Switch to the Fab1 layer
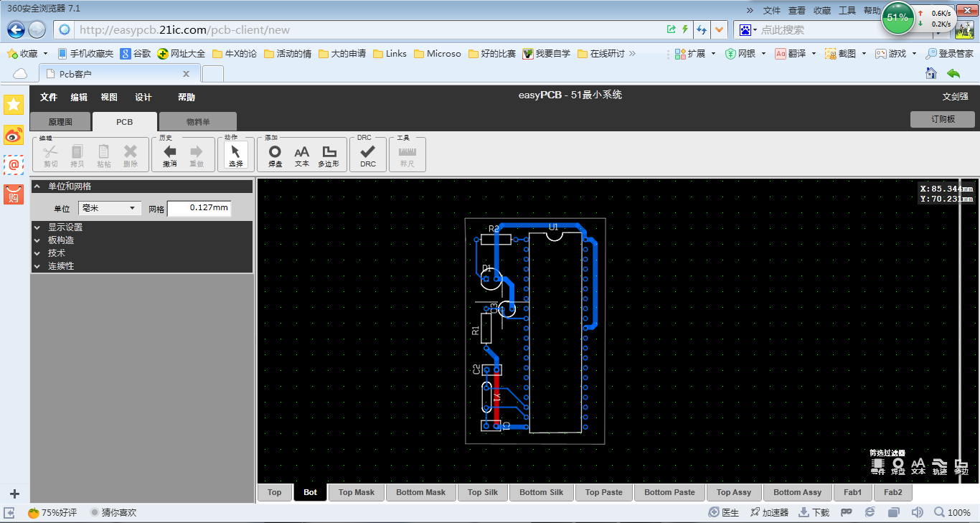Screen dimensions: 980x523 pyautogui.click(x=853, y=492)
